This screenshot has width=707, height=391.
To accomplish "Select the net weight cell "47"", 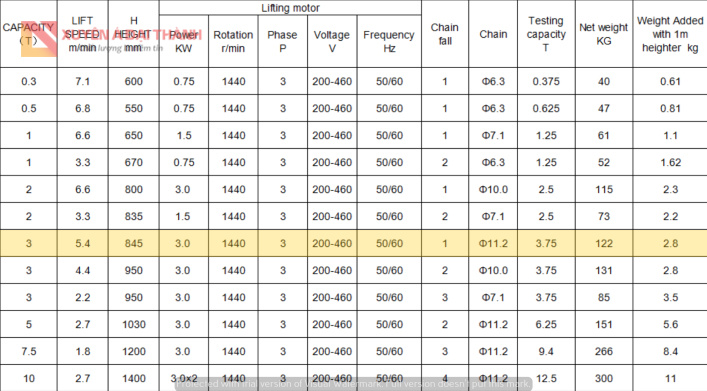I will [604, 108].
